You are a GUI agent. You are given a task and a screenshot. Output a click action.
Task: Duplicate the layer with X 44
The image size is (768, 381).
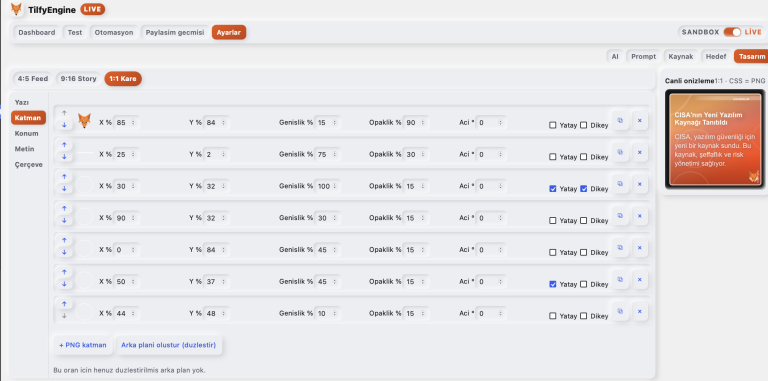[620, 311]
